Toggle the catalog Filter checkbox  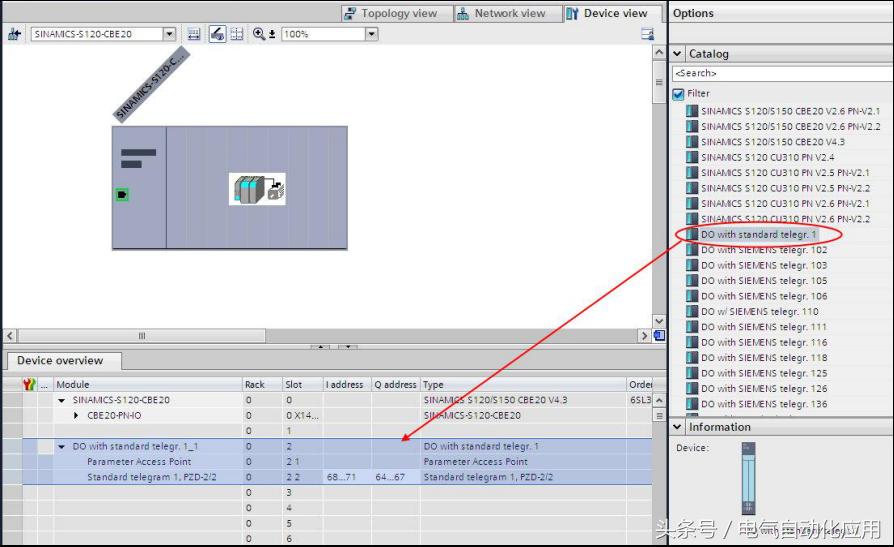tap(679, 94)
